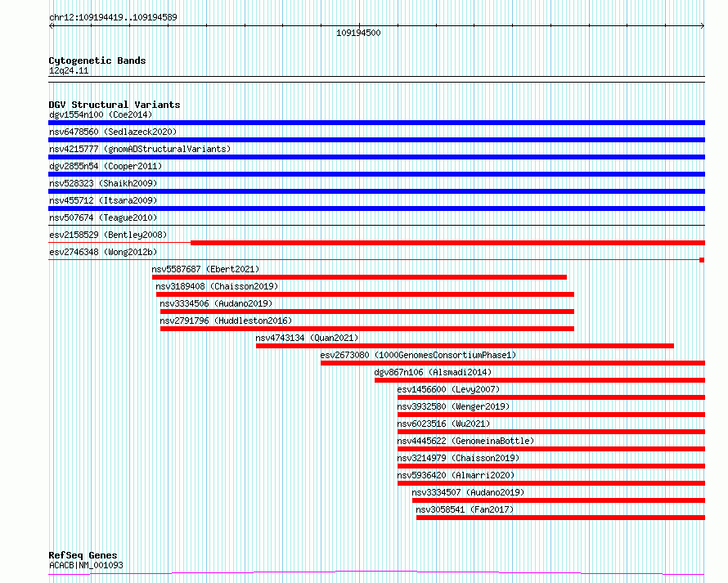Click blue bar below nsv528323 label
Image resolution: width=728 pixels, height=583 pixels.
tap(376, 191)
